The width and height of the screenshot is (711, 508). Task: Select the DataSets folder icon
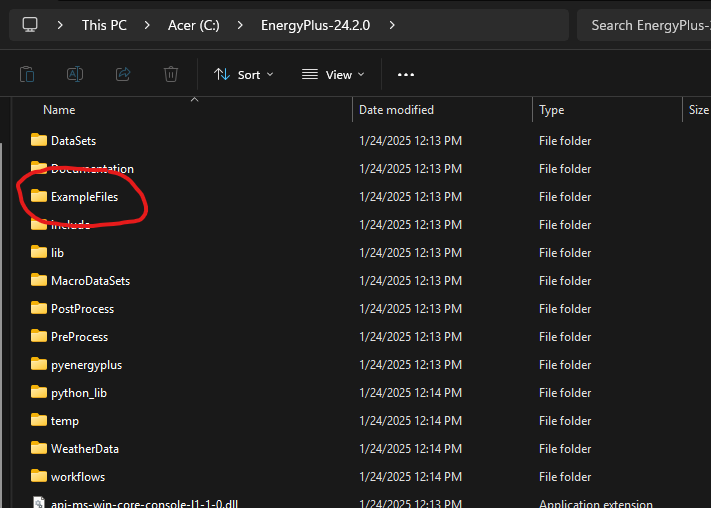(x=39, y=141)
